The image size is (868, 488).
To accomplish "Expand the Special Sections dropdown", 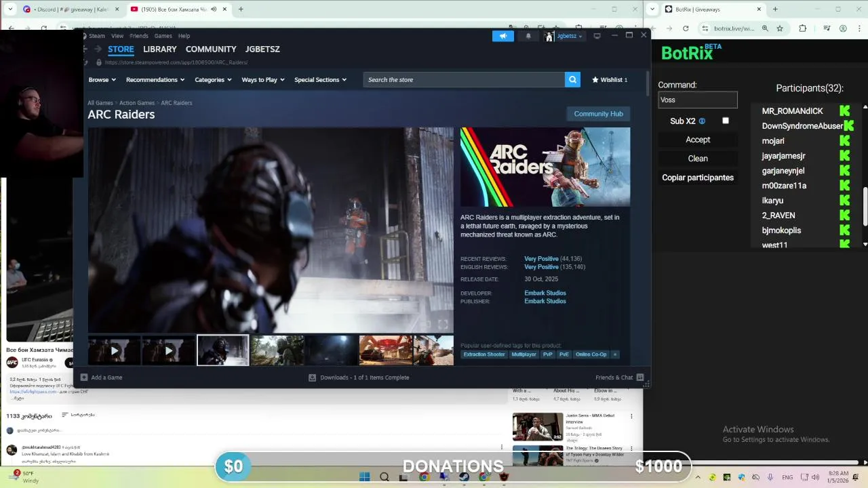I will coord(321,80).
